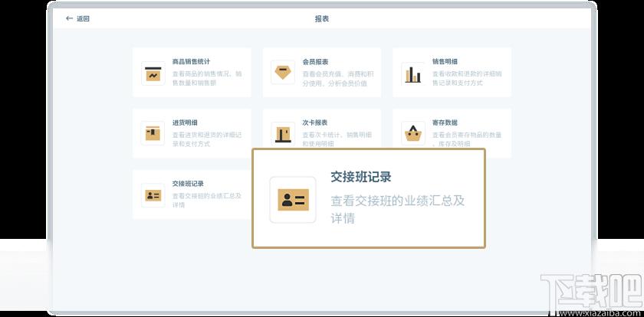
Task: Click the 报表 page title
Action: (321, 18)
